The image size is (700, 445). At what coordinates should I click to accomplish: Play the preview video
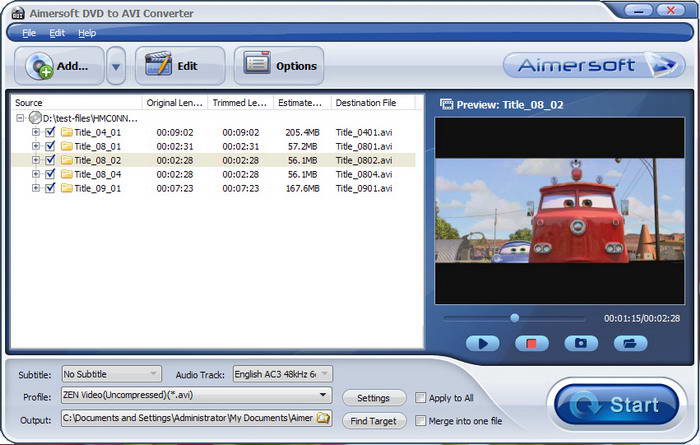[x=483, y=343]
